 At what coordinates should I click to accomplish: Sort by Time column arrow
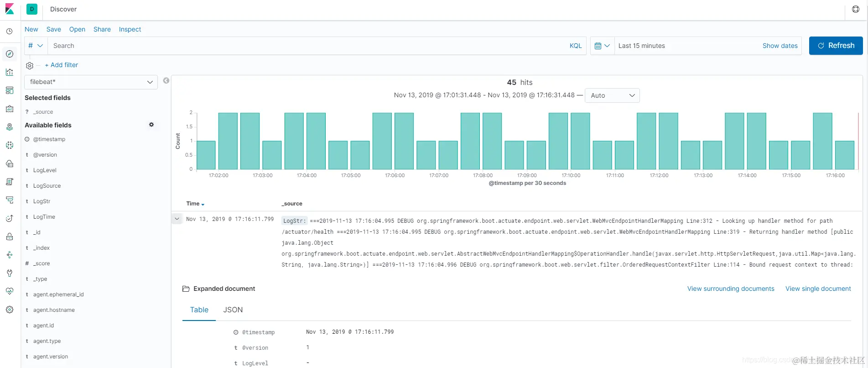pyautogui.click(x=203, y=204)
